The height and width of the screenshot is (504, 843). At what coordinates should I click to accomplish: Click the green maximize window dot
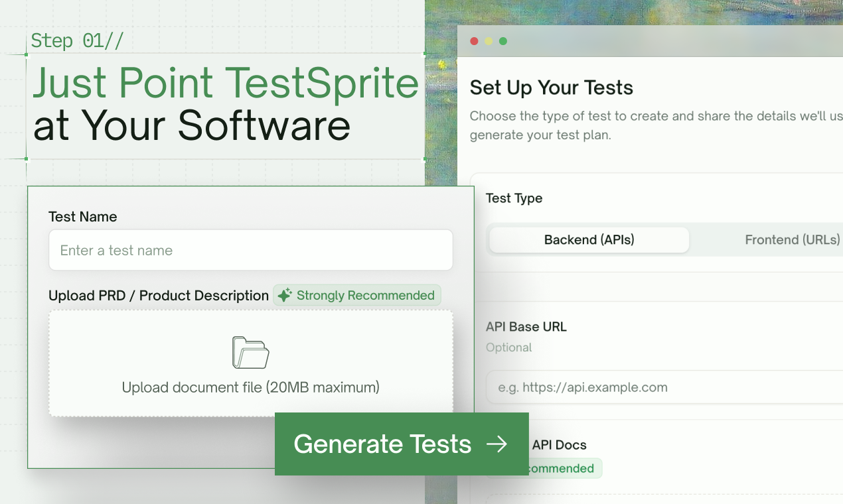(x=503, y=41)
